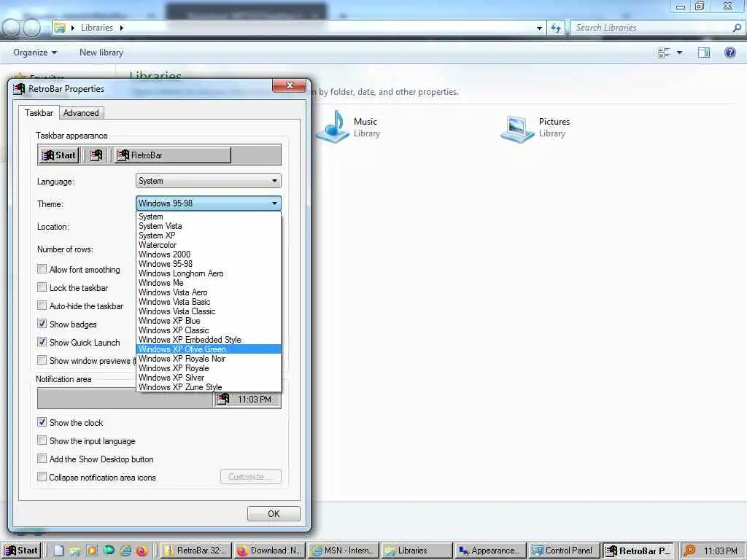Click preview RetroBar task button

pyautogui.click(x=172, y=155)
